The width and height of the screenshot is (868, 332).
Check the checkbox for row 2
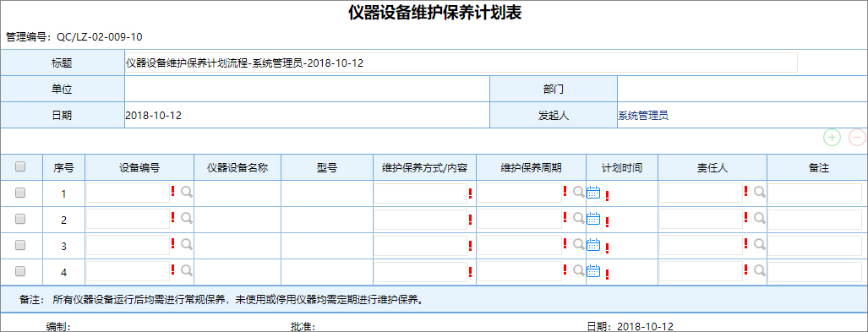click(20, 219)
